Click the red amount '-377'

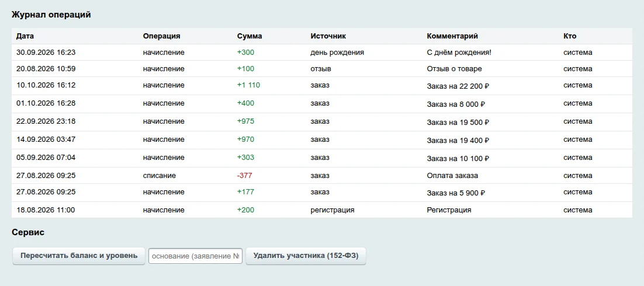244,176
